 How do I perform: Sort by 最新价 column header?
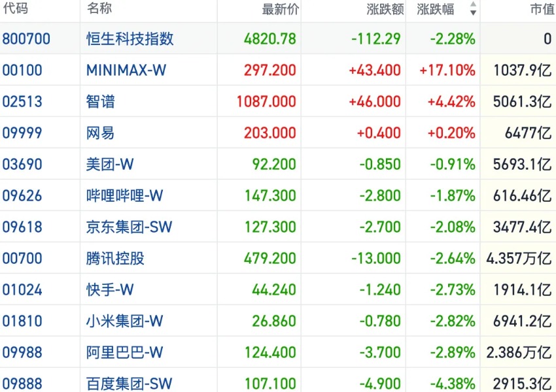[x=281, y=9]
